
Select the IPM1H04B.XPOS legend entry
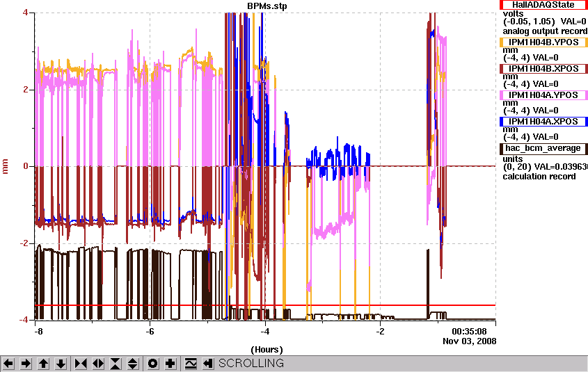coord(543,69)
